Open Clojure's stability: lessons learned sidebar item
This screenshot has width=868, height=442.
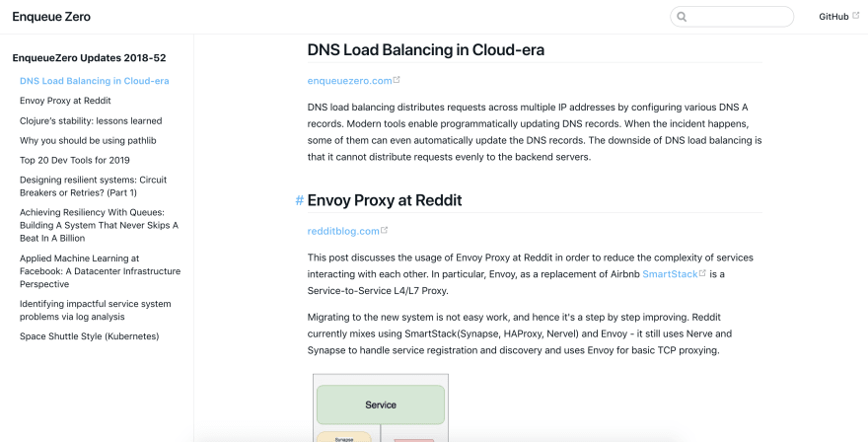click(x=91, y=120)
